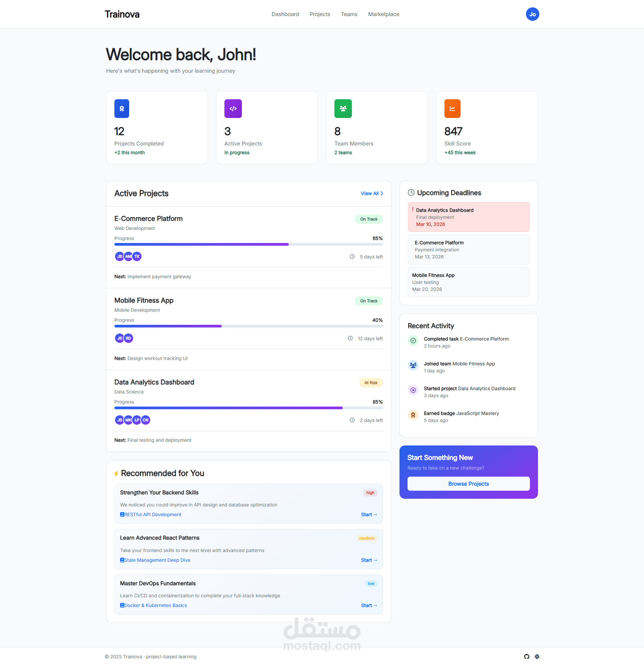Image resolution: width=644 pixels, height=666 pixels.
Task: Click the blue Projects Completed badge icon
Action: tap(121, 108)
